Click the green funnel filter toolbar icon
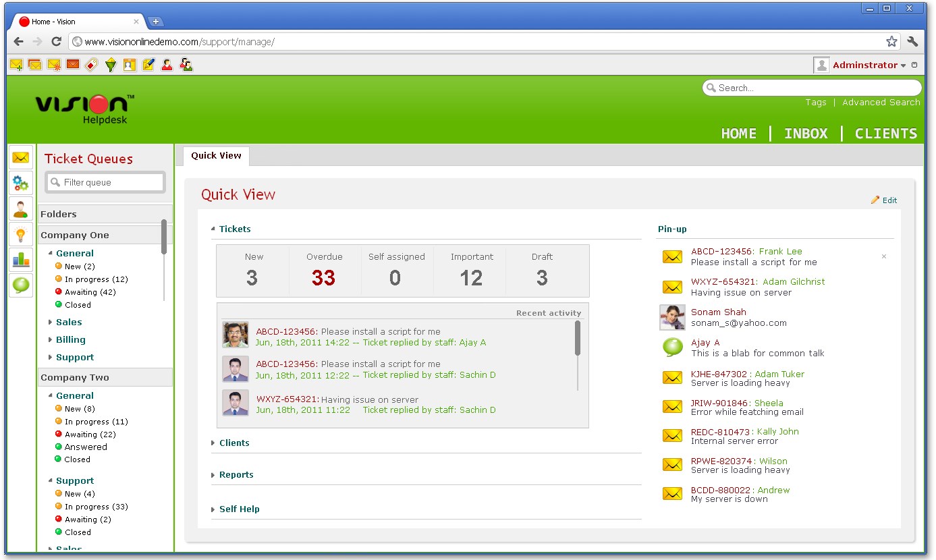This screenshot has width=936, height=560. pyautogui.click(x=111, y=65)
